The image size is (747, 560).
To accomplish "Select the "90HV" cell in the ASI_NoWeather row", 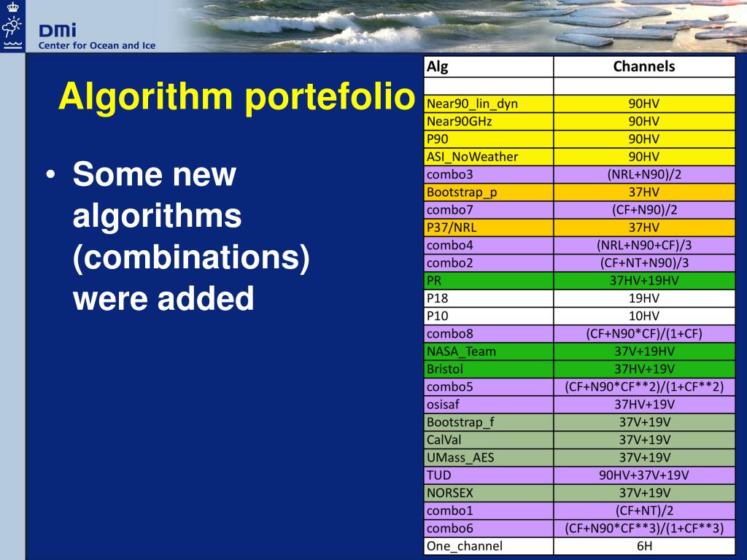I will [644, 157].
